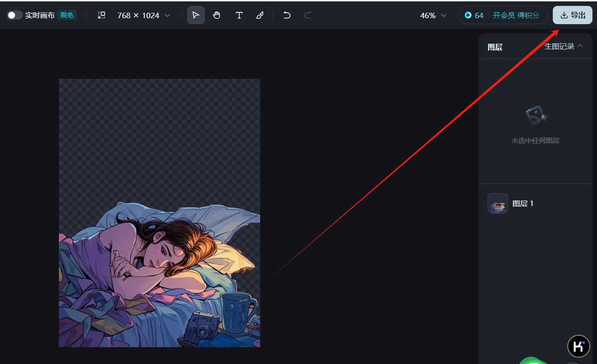Click the blue points icon beside 64

click(x=468, y=15)
